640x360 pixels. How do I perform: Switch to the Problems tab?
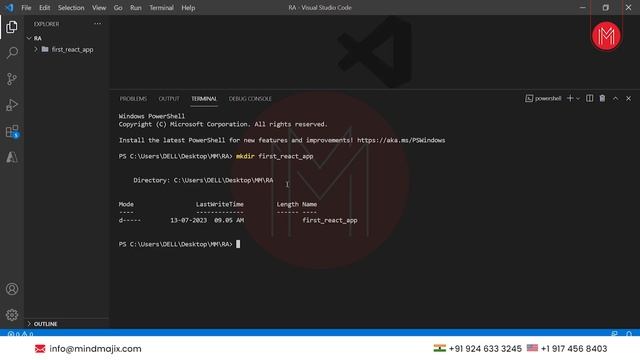133,99
